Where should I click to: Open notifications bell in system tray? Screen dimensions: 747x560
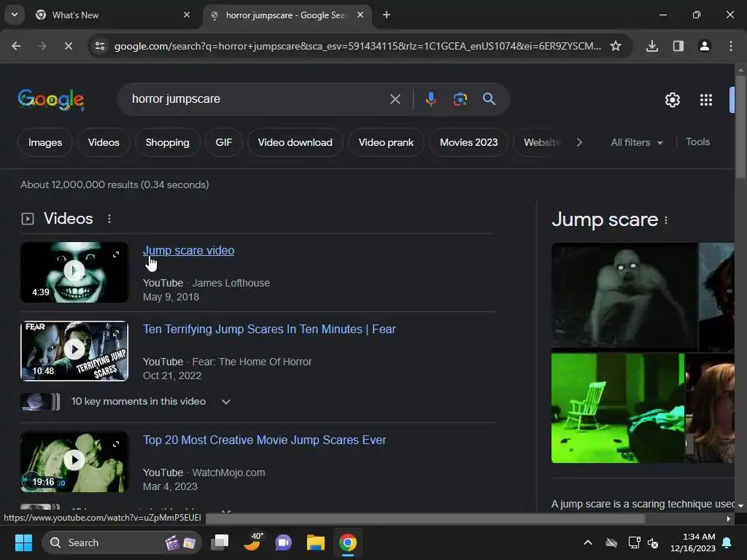click(x=727, y=542)
